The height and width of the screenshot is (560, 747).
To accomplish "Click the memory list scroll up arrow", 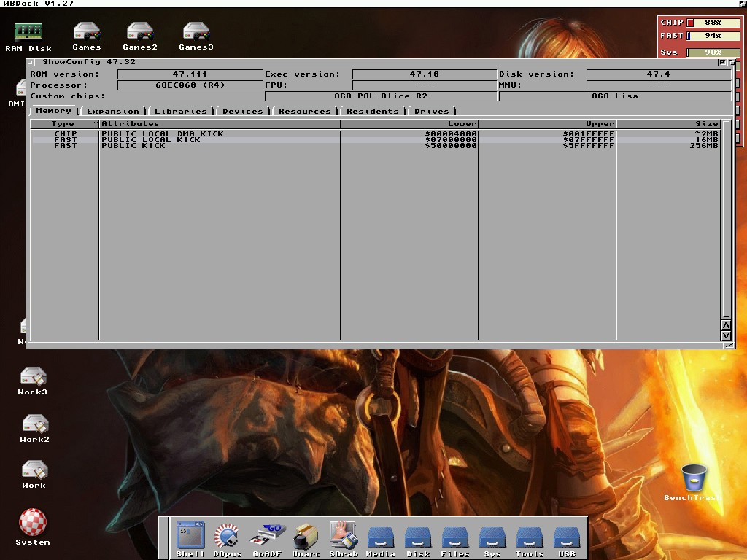I will [726, 324].
